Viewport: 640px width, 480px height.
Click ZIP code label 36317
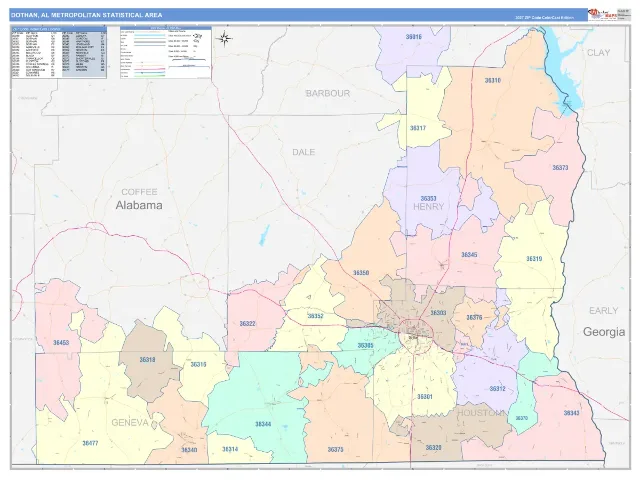(418, 128)
